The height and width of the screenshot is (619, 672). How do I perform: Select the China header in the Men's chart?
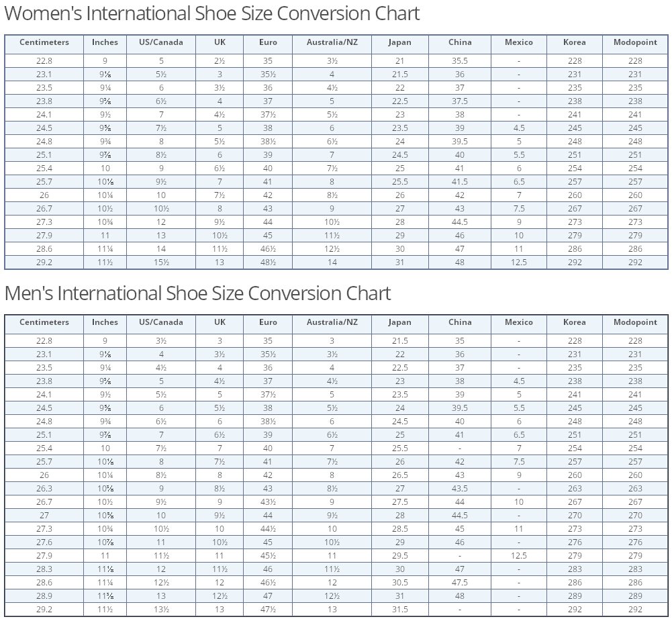(460, 322)
